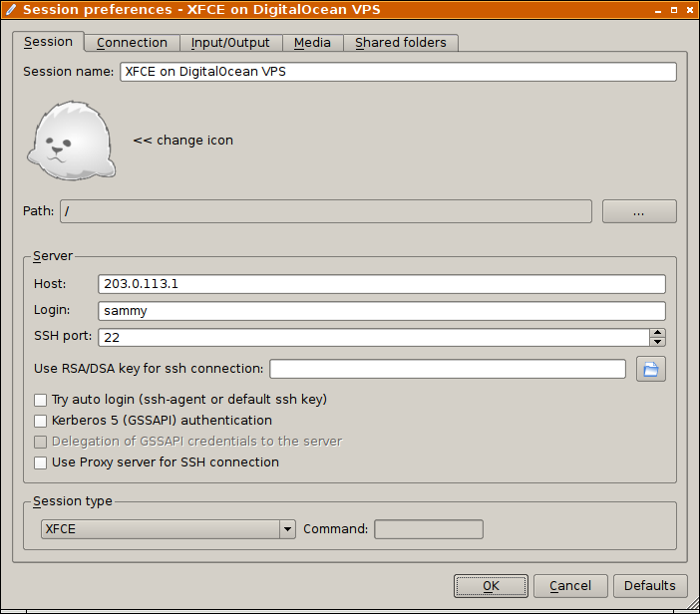
Task: Click the 'Use RSA/DSA key for ssh connection:' label
Action: pyautogui.click(x=149, y=369)
